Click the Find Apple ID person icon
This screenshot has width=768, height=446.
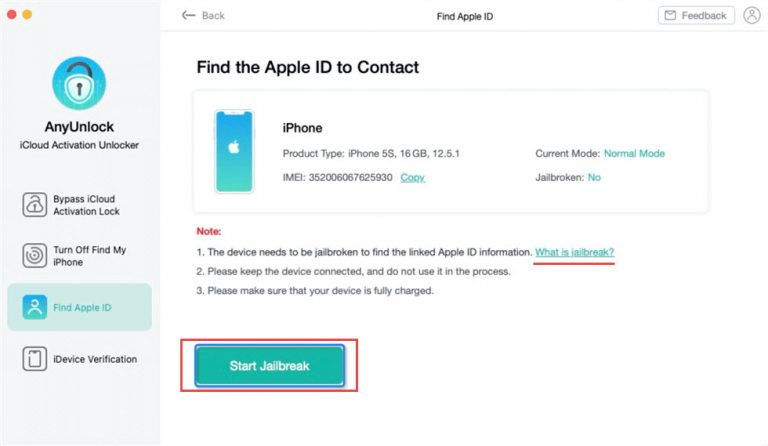pyautogui.click(x=34, y=307)
